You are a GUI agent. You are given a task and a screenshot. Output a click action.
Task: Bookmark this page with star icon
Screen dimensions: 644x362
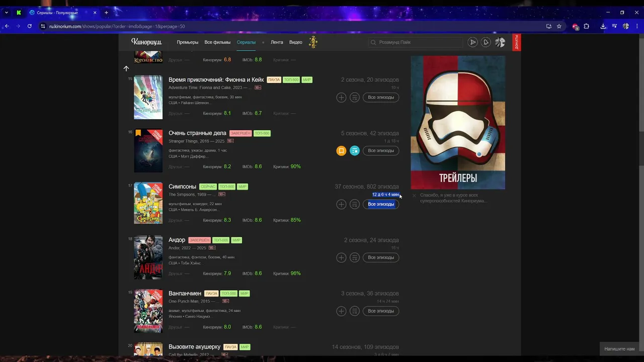click(x=559, y=26)
